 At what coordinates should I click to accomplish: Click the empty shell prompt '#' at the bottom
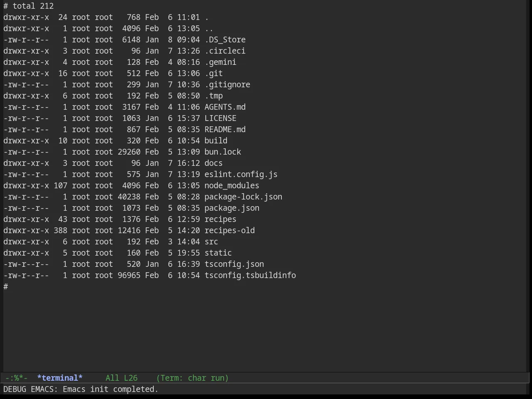click(x=6, y=286)
